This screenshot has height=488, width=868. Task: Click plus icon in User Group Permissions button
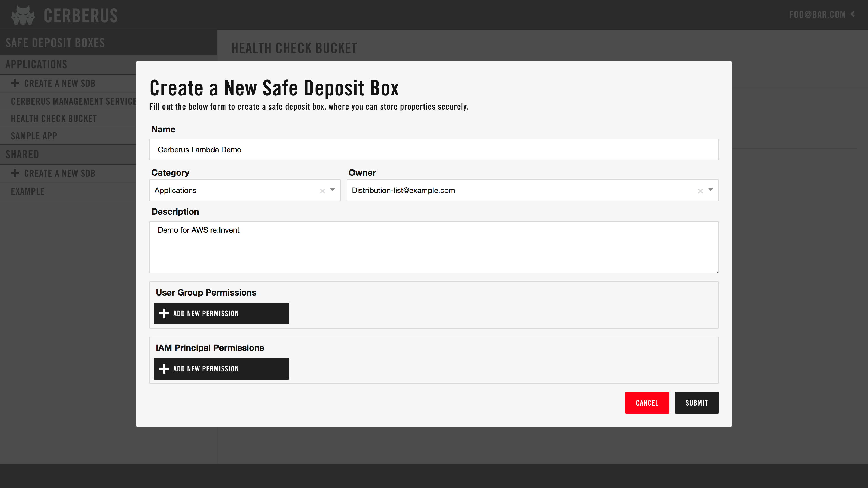pyautogui.click(x=164, y=314)
